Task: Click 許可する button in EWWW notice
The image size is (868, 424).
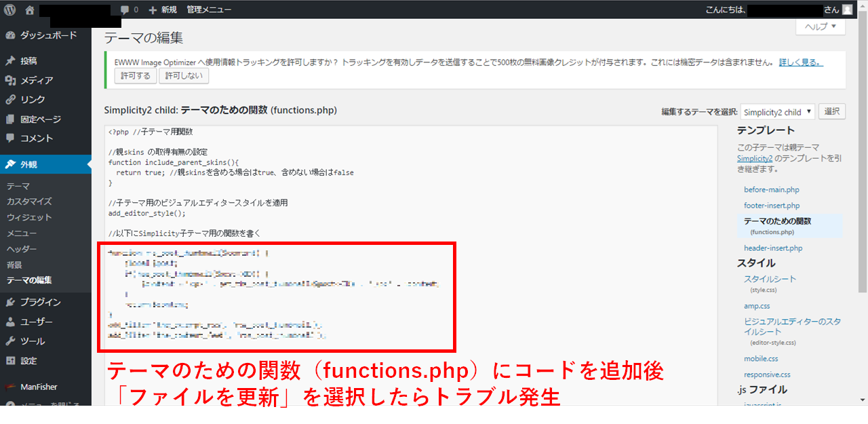Action: click(135, 76)
